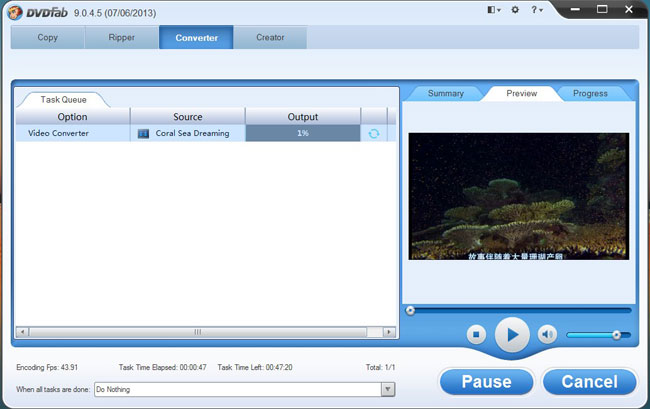Click the DVDFab logo in the title bar
Image resolution: width=650 pixels, height=409 pixels.
point(13,11)
